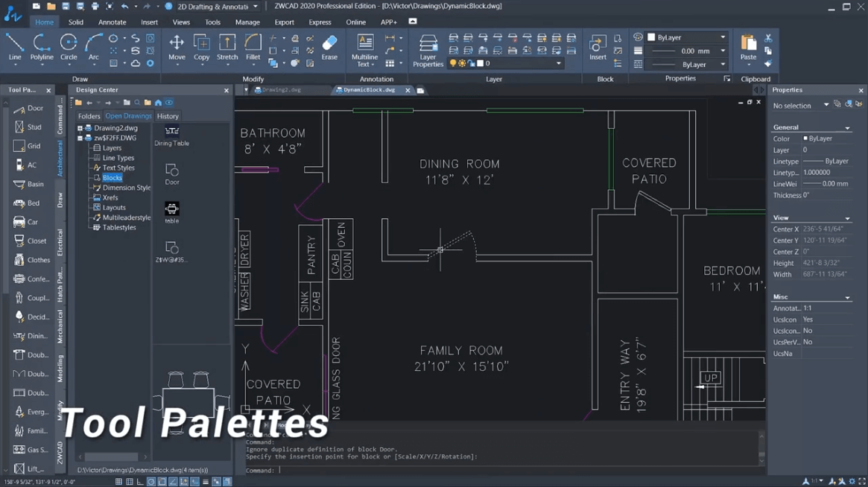This screenshot has width=868, height=487.
Task: Select the Polyline tool
Action: click(x=42, y=48)
